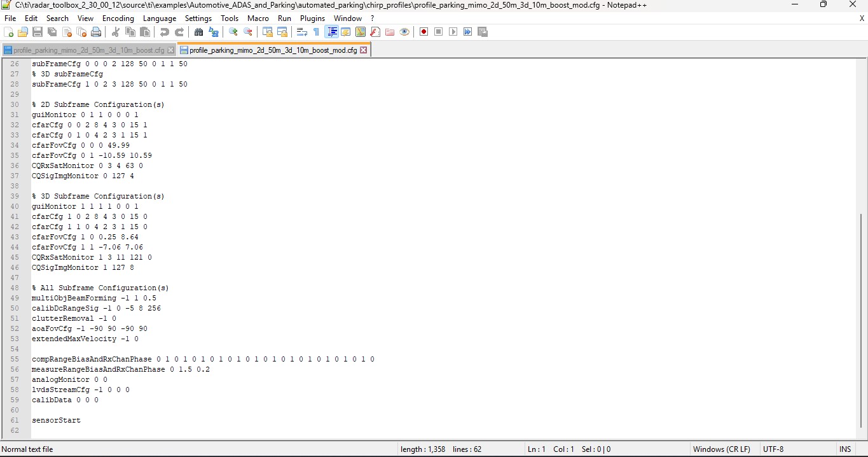This screenshot has width=868, height=457.
Task: Select the profile_parking_mimo_2d_50m_3d_10m_boost_mod.cfg tab
Action: coord(273,50)
